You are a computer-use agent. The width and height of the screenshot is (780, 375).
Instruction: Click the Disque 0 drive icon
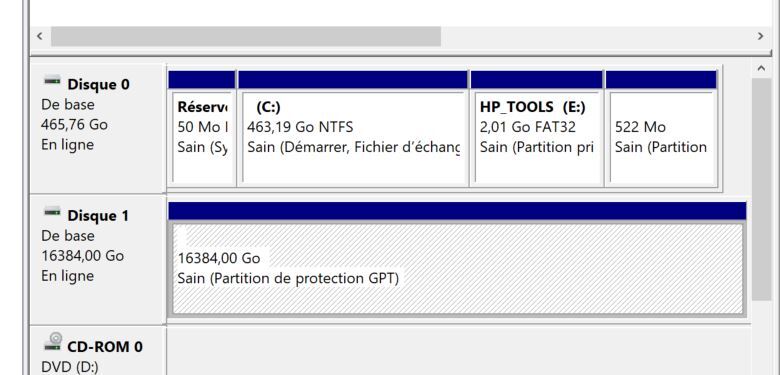click(x=52, y=81)
